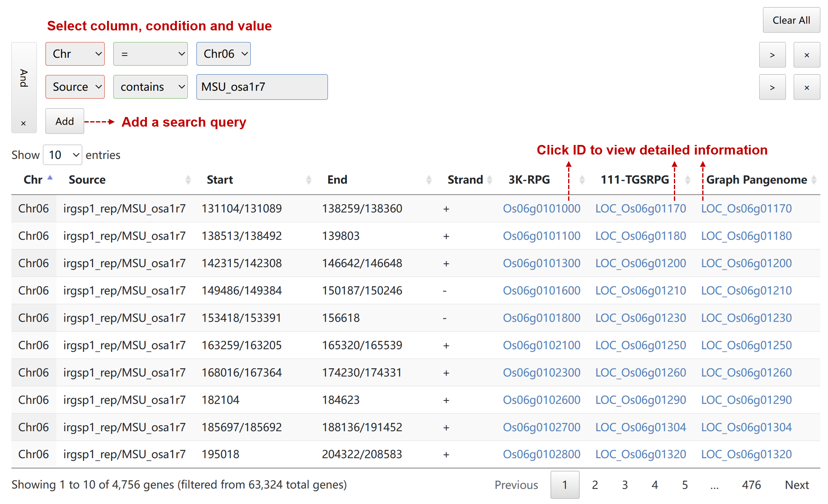Image resolution: width=828 pixels, height=504 pixels.
Task: Change the Show entries count dropdown
Action: click(62, 155)
